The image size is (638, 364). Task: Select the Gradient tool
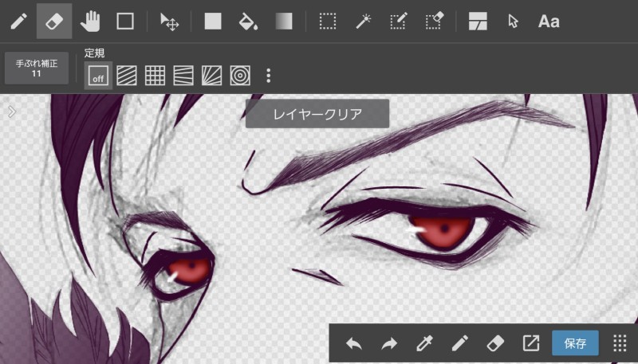(x=284, y=22)
